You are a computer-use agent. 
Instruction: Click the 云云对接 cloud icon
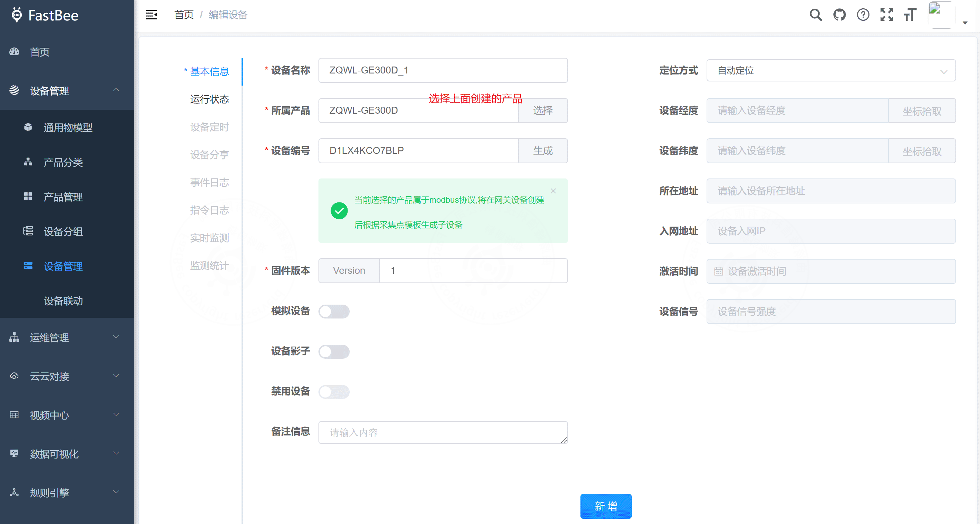pos(15,376)
